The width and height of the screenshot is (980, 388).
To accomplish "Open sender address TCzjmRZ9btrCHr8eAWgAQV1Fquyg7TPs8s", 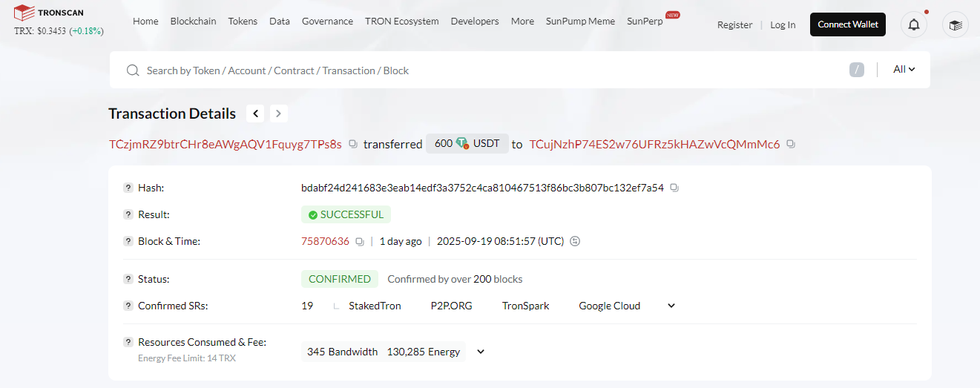I will tap(226, 144).
